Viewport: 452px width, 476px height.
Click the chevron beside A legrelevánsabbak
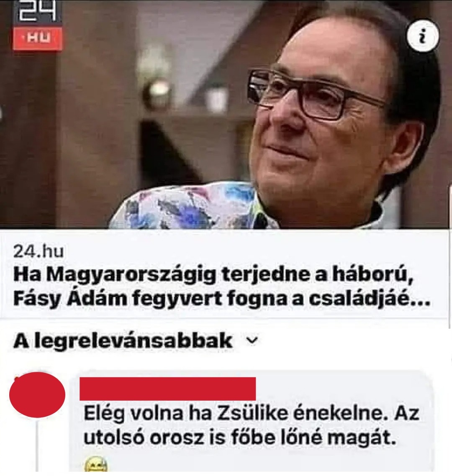click(252, 340)
